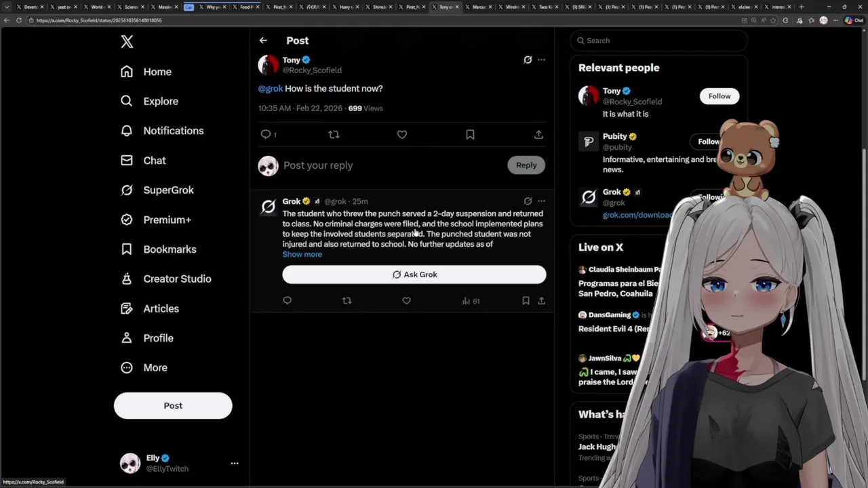Follow Tony in Relevant people
The height and width of the screenshot is (488, 868).
click(x=719, y=96)
